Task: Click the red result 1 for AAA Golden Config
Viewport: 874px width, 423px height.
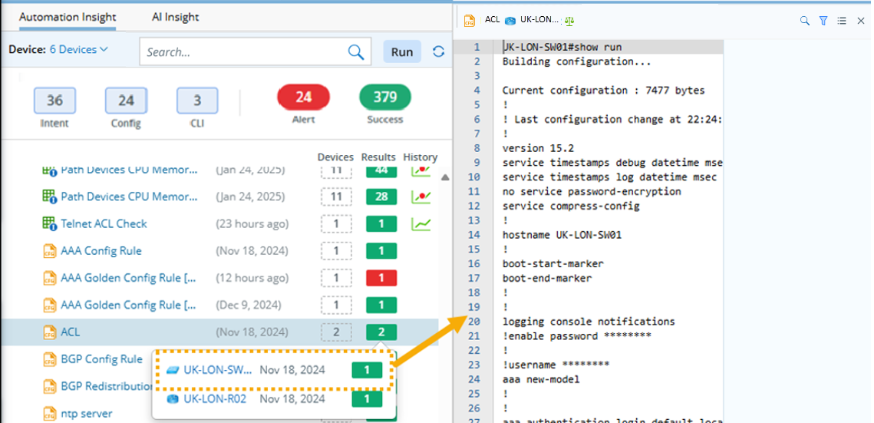Action: (x=381, y=278)
